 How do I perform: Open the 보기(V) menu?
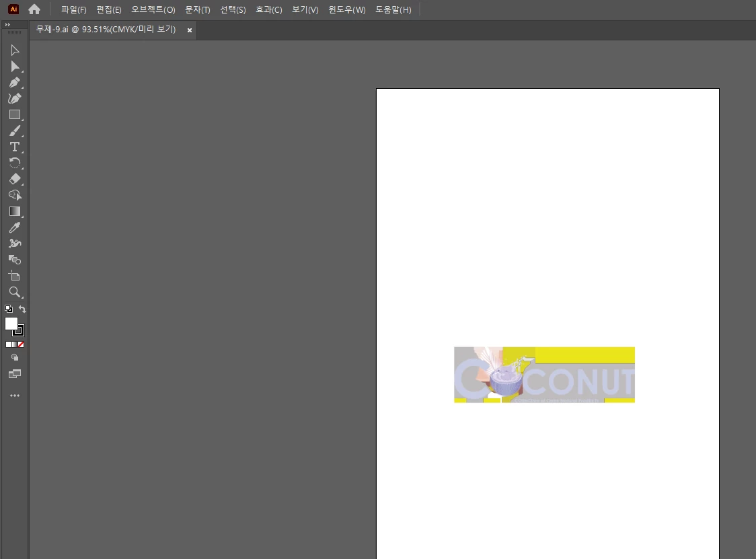[305, 9]
